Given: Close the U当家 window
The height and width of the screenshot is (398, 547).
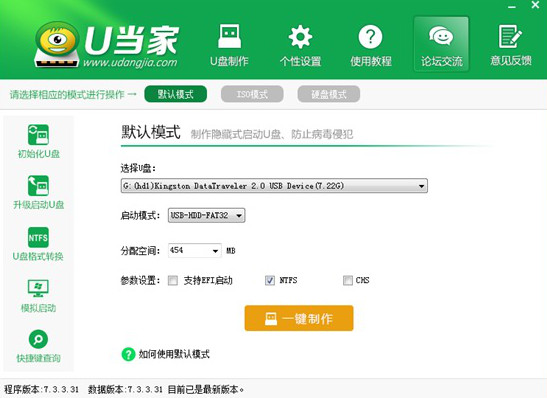Looking at the screenshot, I should point(535,5).
